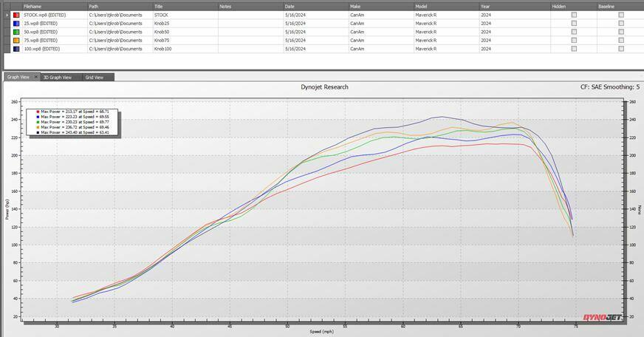
Task: Click the Power (hp) axis label
Action: pyautogui.click(x=7, y=210)
